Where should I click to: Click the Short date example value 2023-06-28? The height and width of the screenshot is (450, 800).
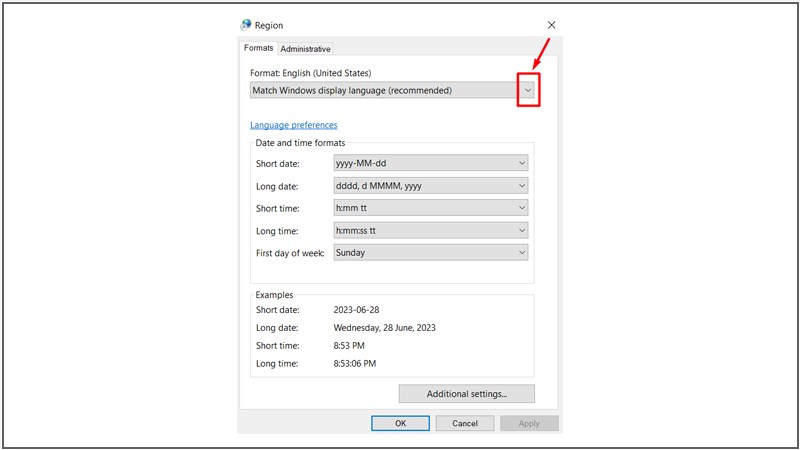[357, 310]
